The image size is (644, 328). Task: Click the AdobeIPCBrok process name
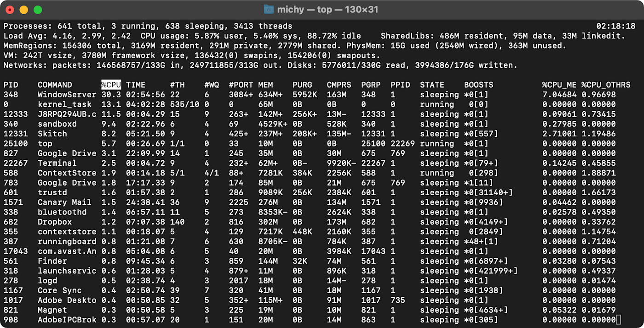(x=67, y=320)
